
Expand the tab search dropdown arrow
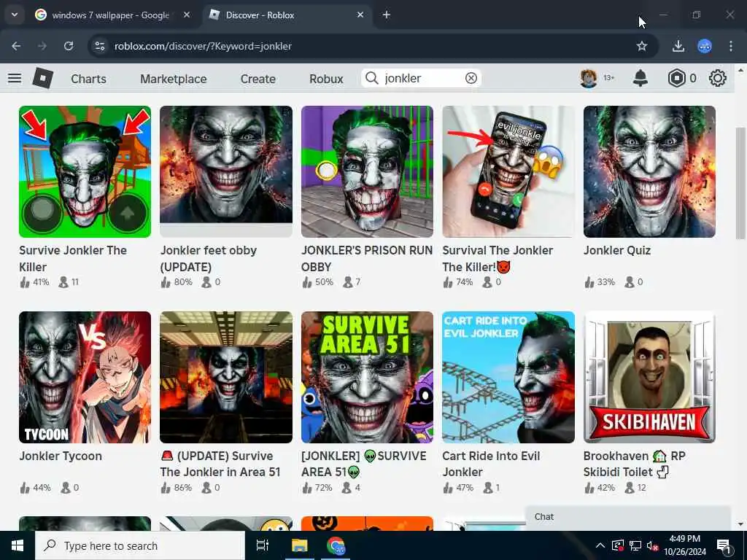click(x=15, y=15)
